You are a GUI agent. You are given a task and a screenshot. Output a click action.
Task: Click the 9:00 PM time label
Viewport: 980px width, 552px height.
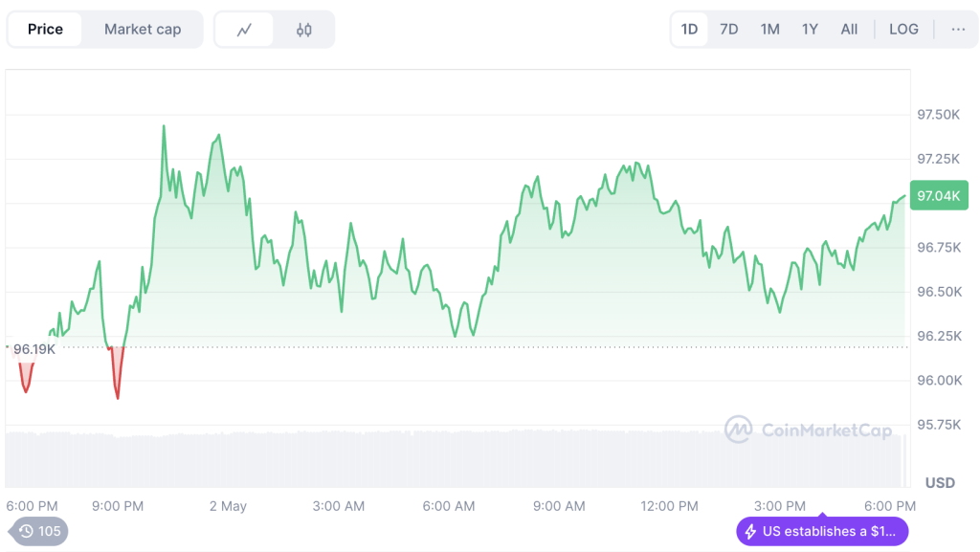click(118, 506)
